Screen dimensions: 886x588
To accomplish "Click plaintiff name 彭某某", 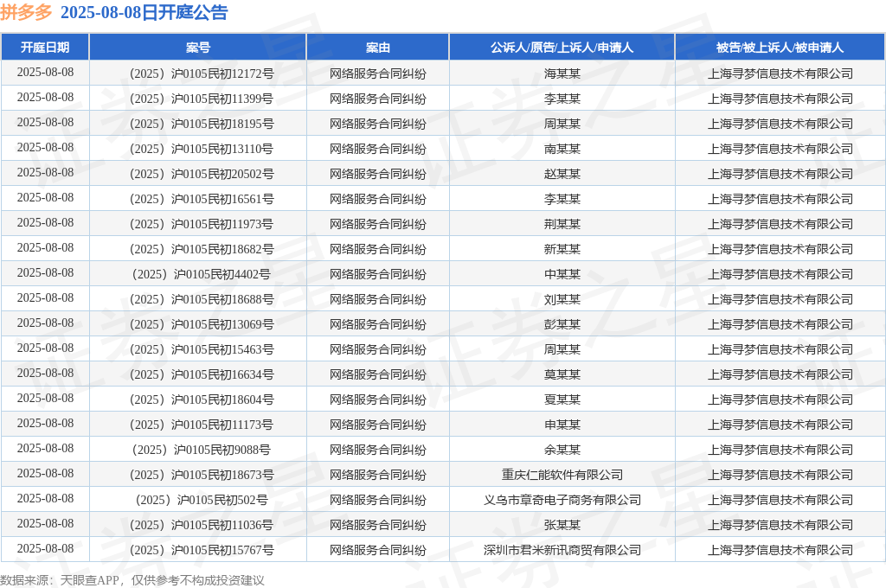I will click(562, 324).
